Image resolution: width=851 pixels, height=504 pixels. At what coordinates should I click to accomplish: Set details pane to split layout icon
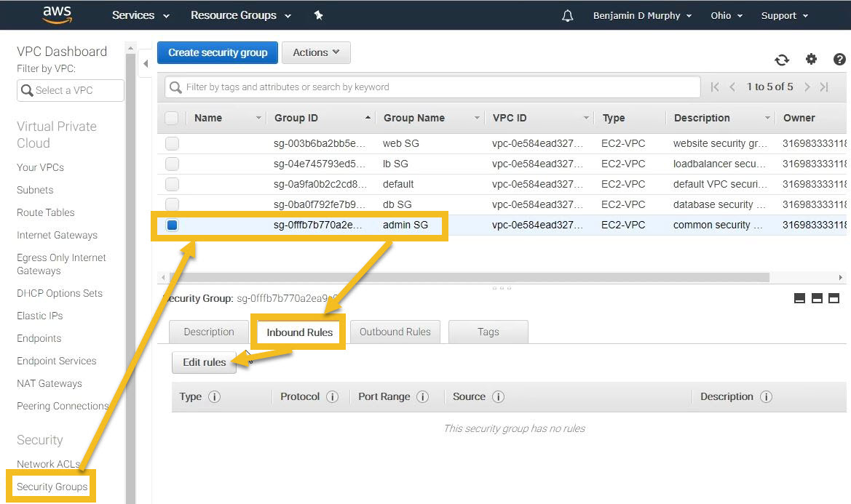coord(817,298)
